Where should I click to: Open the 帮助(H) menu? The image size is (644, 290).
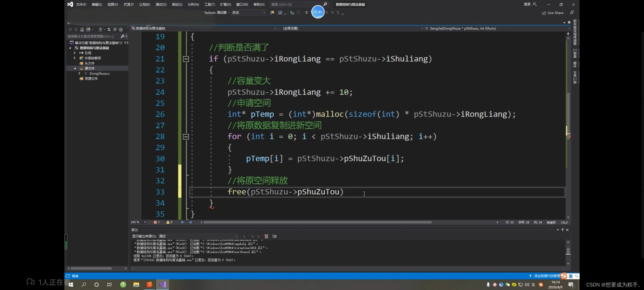point(259,4)
